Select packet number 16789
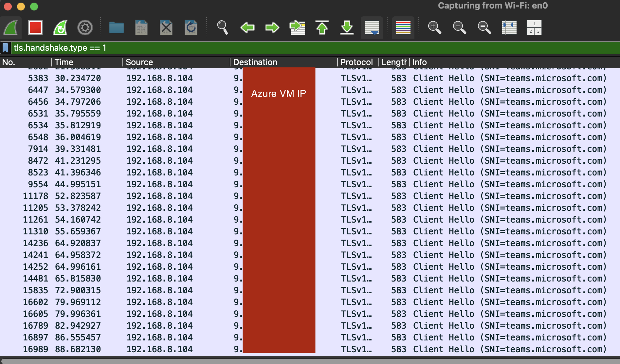Viewport: 620px width, 364px height. click(x=310, y=326)
